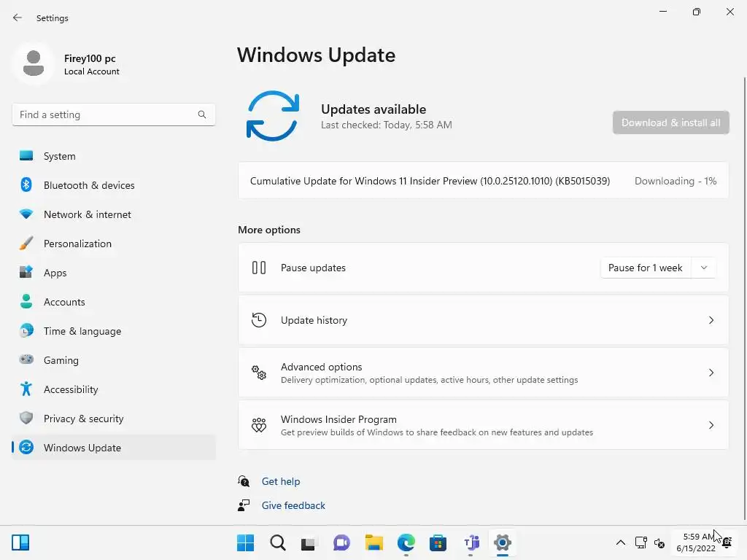This screenshot has height=560, width=747.
Task: Open the Start menu from taskbar
Action: click(x=245, y=542)
